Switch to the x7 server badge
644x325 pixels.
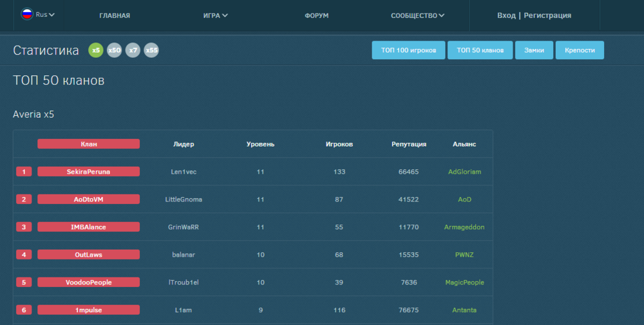tap(133, 50)
